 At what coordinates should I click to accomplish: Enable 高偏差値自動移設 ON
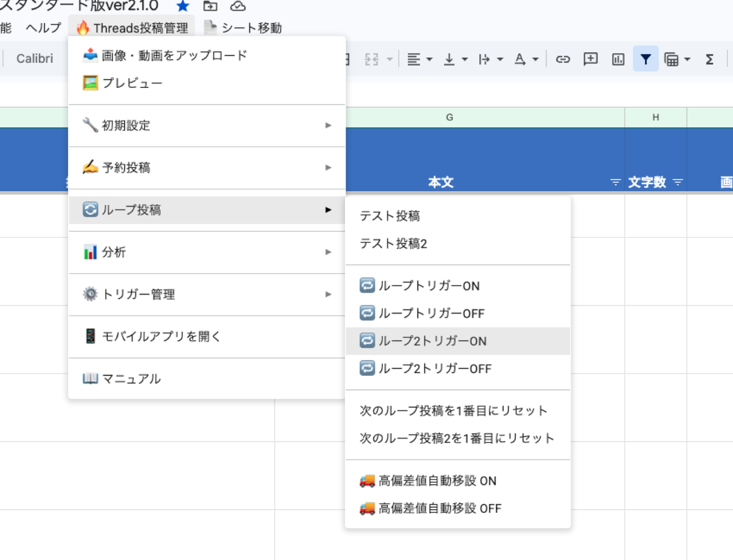[458, 481]
